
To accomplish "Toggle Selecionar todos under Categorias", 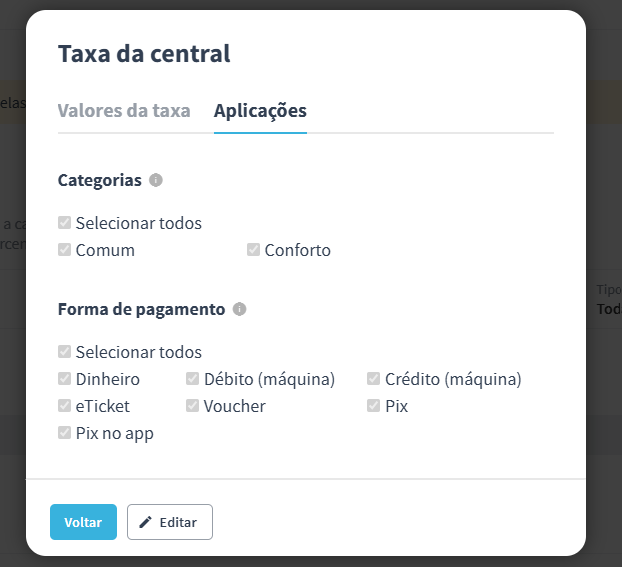I will 64,223.
